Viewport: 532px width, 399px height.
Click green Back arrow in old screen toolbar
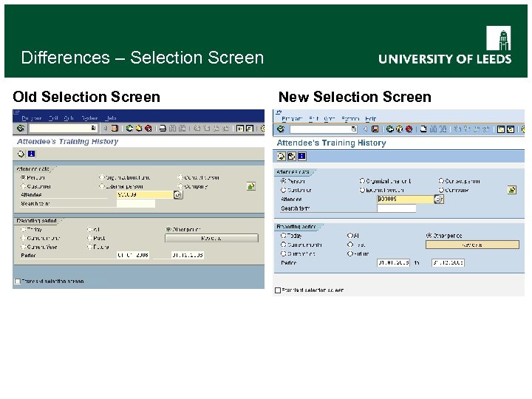click(x=129, y=129)
